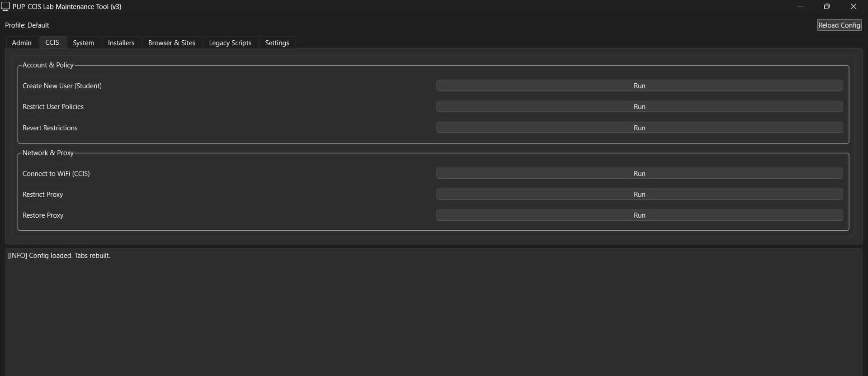
Task: Click the 'Restrict Proxy' label
Action: (x=43, y=195)
